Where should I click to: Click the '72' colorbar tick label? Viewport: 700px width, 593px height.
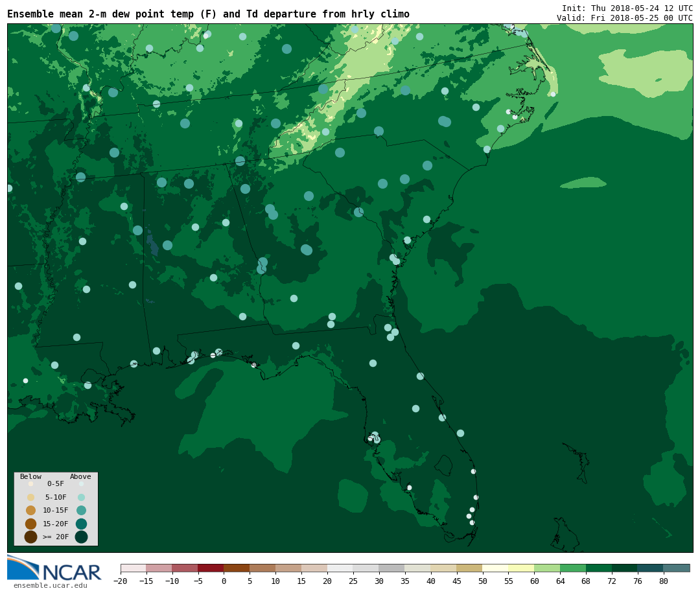click(x=612, y=581)
